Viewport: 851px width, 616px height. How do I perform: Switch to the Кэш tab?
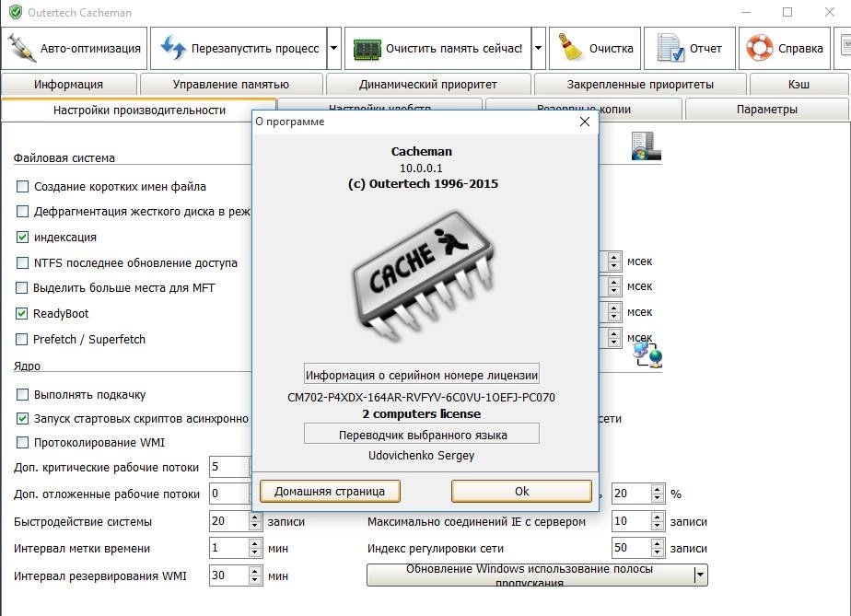click(x=799, y=84)
